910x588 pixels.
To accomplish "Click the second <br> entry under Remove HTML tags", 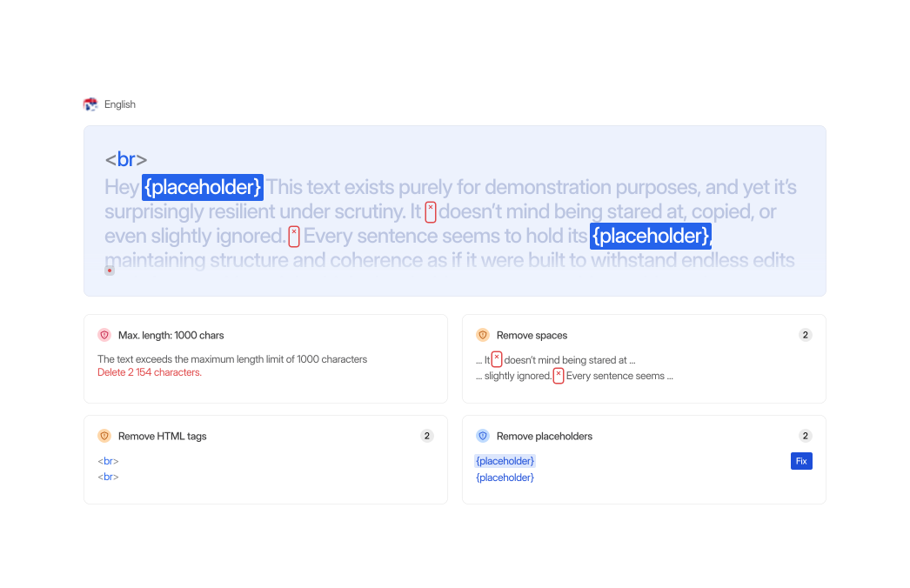I will 108,477.
